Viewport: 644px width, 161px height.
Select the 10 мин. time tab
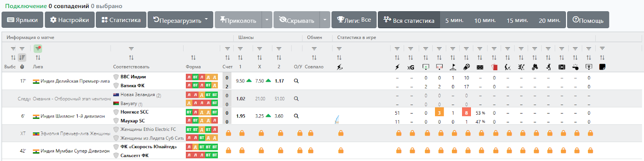coord(485,20)
